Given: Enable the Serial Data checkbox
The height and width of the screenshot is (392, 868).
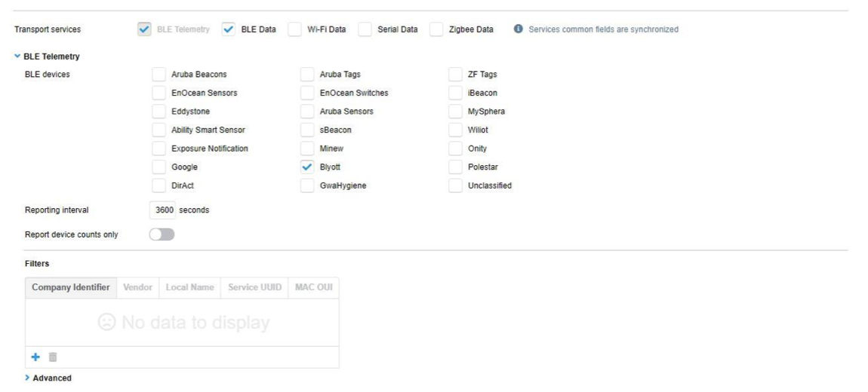Looking at the screenshot, I should point(365,29).
